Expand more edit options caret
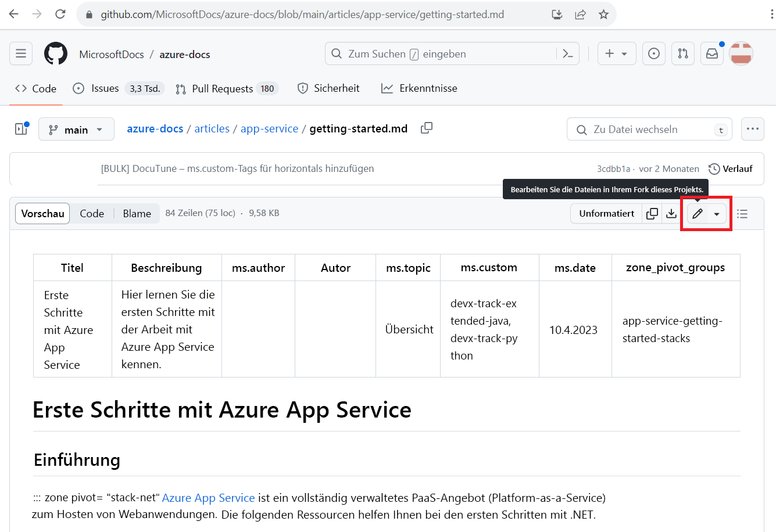This screenshot has width=776, height=532. tap(717, 214)
